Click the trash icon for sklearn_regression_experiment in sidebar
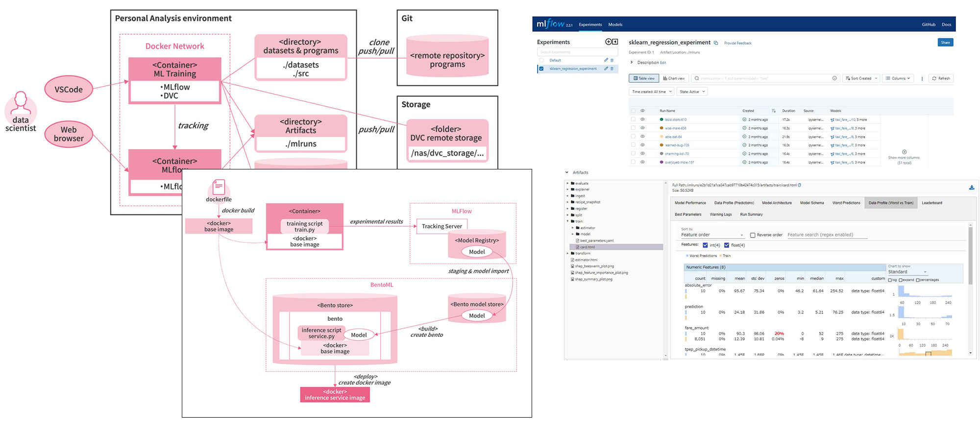 coord(612,69)
